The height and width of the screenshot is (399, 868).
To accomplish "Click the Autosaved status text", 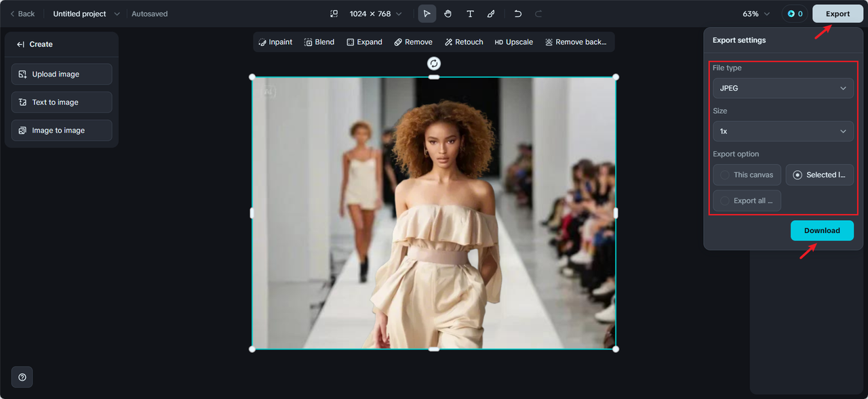I will [x=150, y=14].
